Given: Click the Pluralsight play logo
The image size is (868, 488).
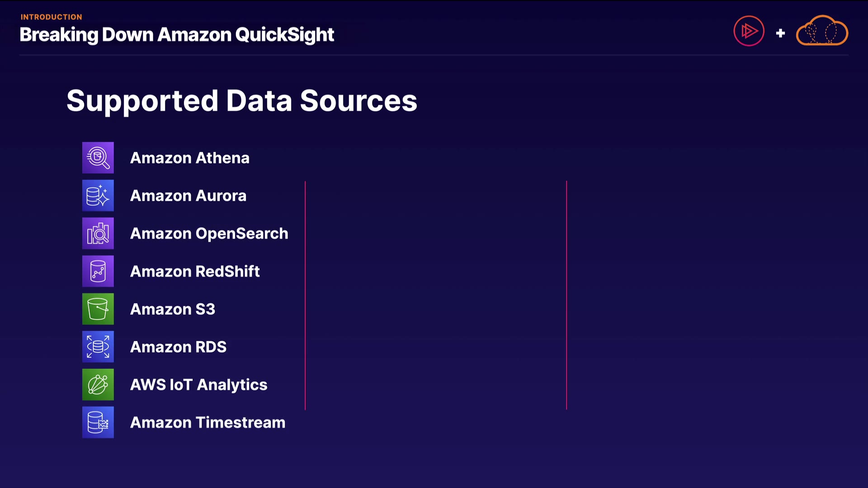Looking at the screenshot, I should pyautogui.click(x=749, y=31).
